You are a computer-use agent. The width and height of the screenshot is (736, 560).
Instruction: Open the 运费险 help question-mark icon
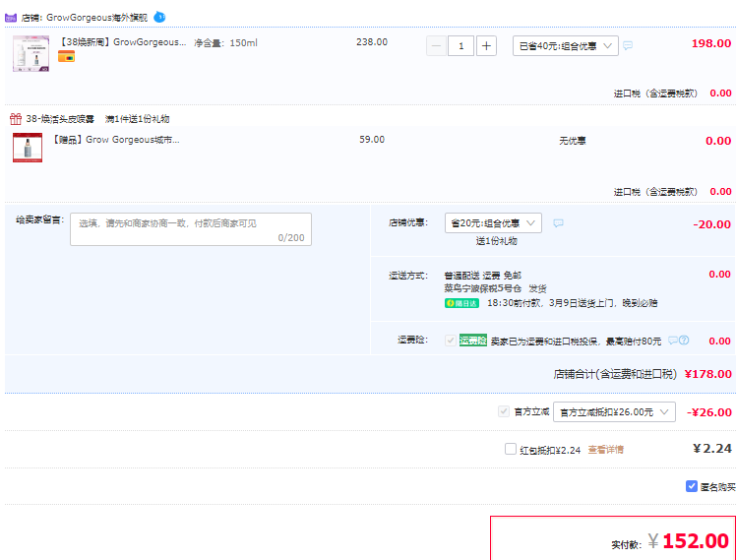click(x=684, y=341)
